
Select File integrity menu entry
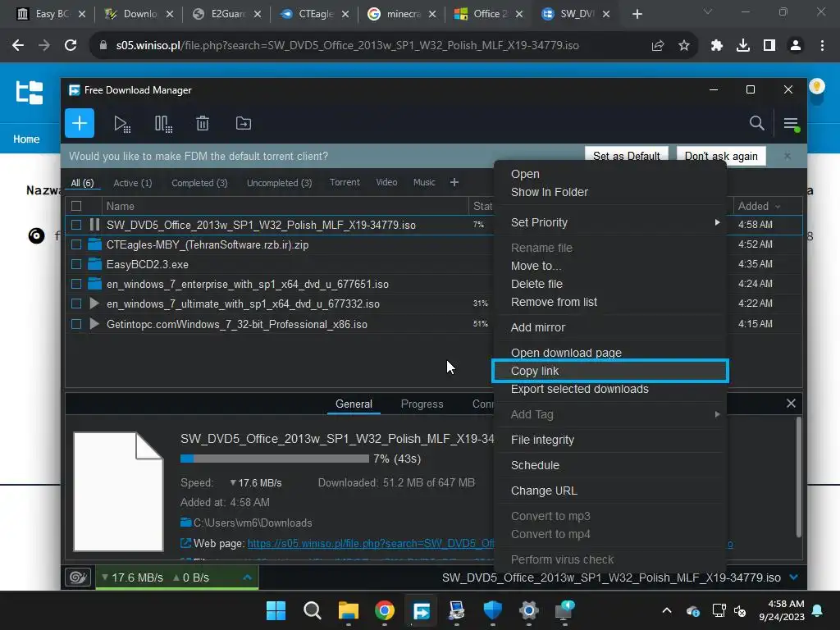point(542,440)
